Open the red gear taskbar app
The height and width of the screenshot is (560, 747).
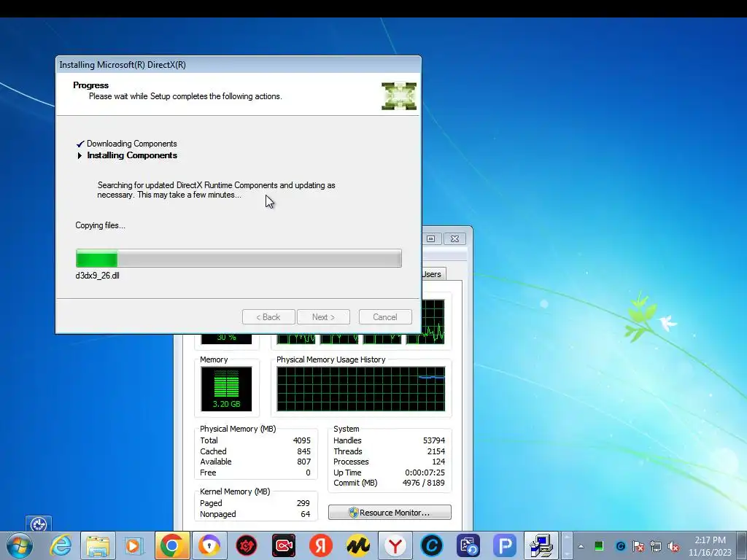[x=247, y=545]
